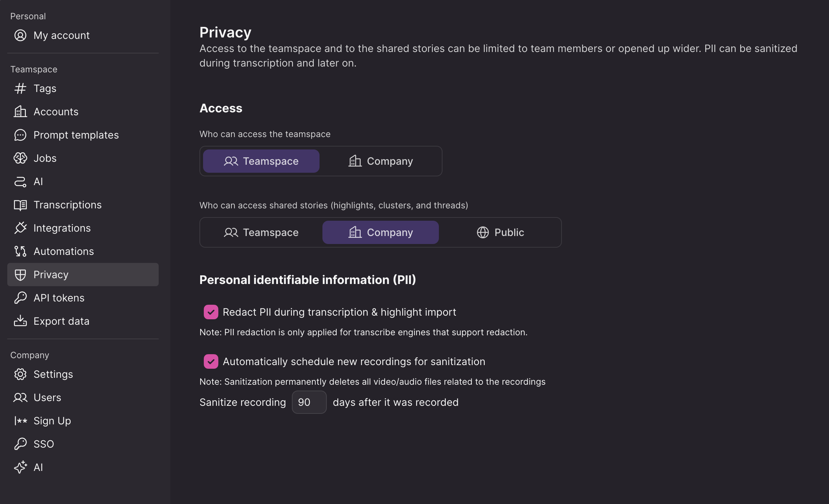Click the Tags hashtag icon
The image size is (829, 504).
click(20, 88)
